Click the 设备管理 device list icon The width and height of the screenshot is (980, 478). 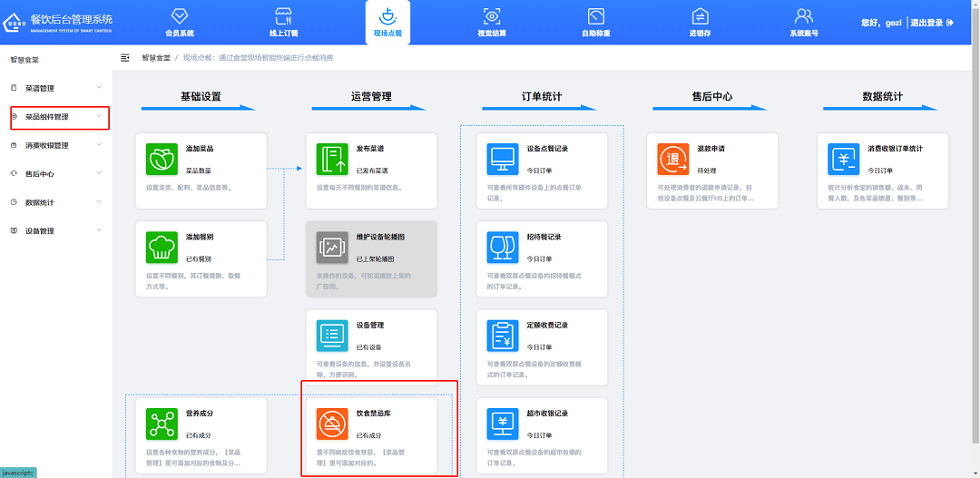click(332, 336)
